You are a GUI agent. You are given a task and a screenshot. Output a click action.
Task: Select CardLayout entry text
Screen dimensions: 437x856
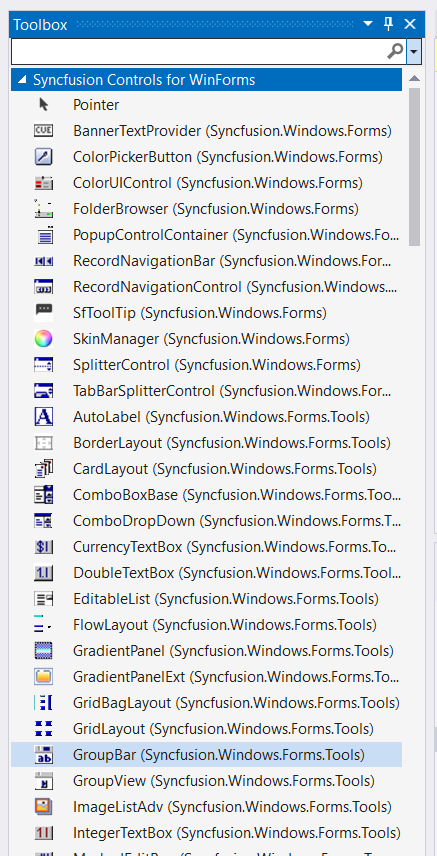[225, 469]
